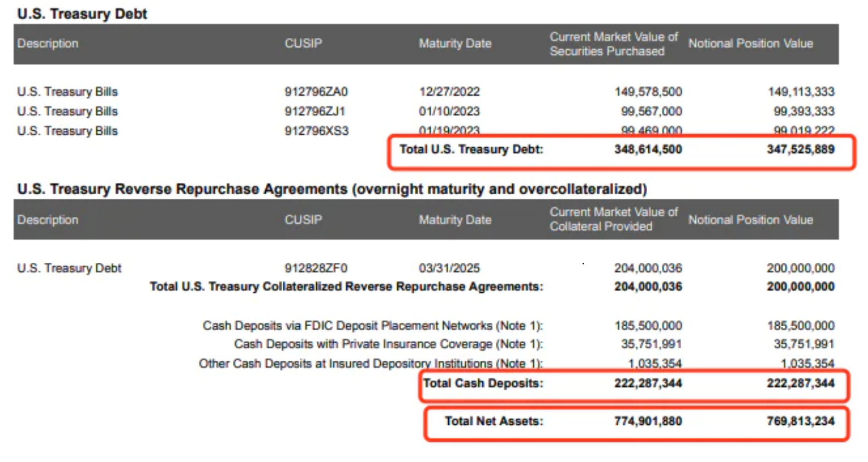Select the CUSIP 912828ZF0 cell

[x=316, y=268]
